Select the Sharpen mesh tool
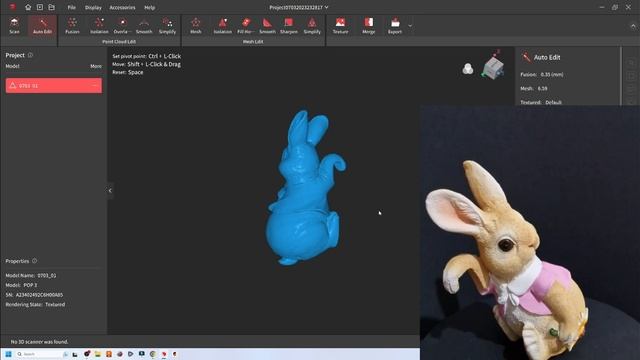 [x=289, y=26]
